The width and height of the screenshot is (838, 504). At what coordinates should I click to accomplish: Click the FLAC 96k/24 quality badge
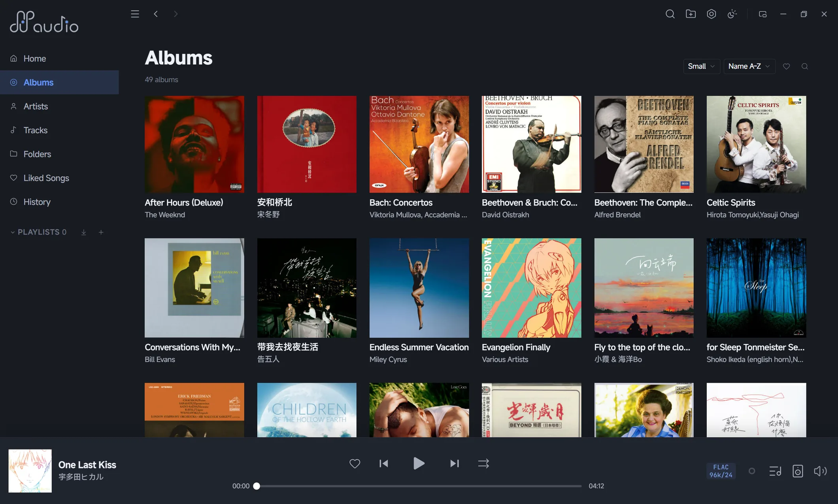(721, 471)
